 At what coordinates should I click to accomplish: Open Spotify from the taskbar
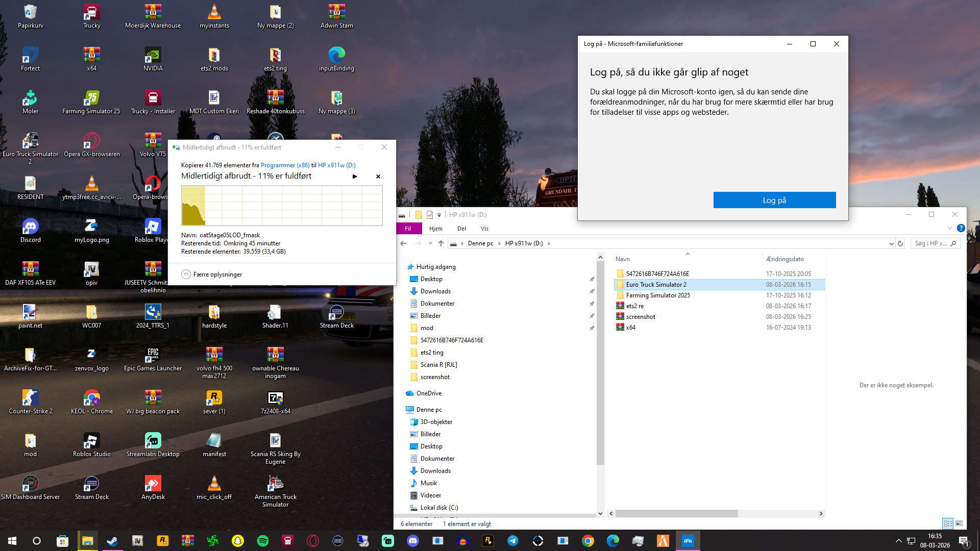click(263, 541)
